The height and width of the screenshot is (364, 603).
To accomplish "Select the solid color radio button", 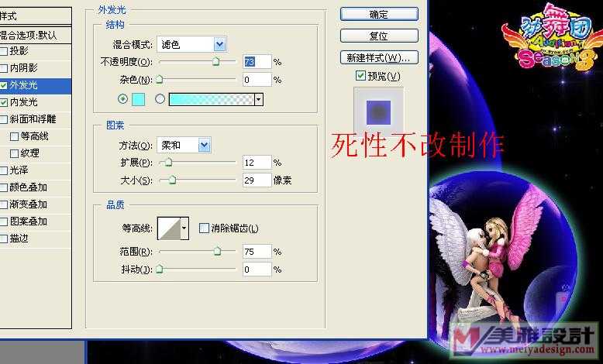I will (122, 99).
